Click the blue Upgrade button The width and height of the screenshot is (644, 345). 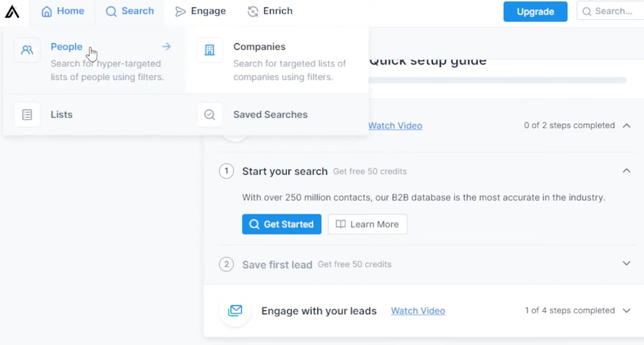coord(535,12)
